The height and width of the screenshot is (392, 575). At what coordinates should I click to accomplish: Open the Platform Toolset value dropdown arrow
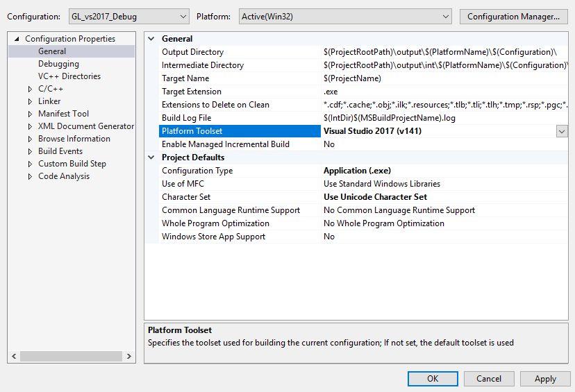click(561, 131)
